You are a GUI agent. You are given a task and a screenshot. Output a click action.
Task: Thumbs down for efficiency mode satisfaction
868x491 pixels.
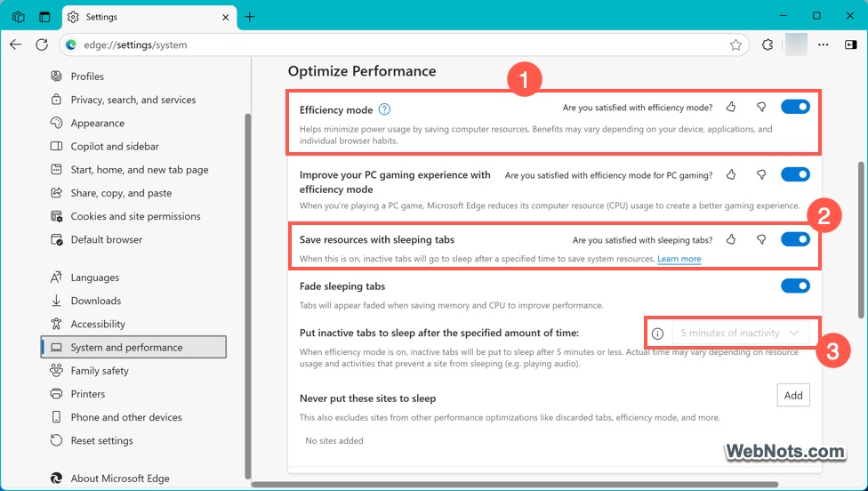[761, 107]
